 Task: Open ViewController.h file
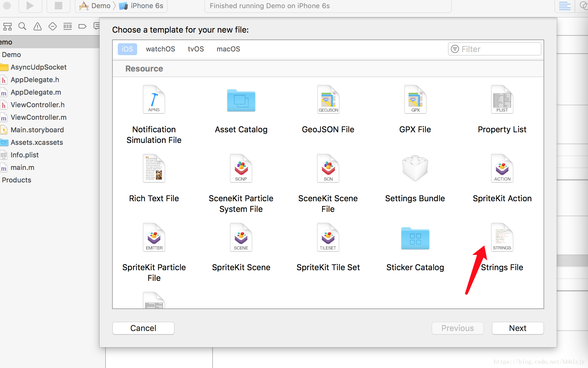(x=38, y=105)
